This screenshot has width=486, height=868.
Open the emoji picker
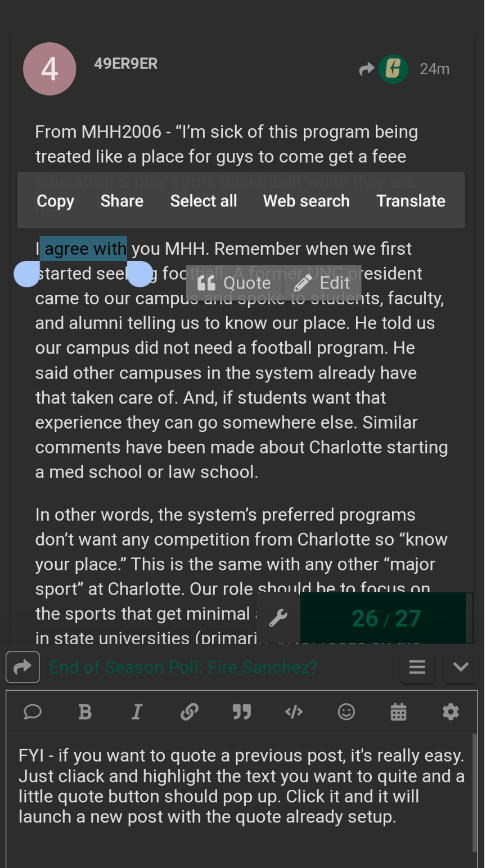346,712
